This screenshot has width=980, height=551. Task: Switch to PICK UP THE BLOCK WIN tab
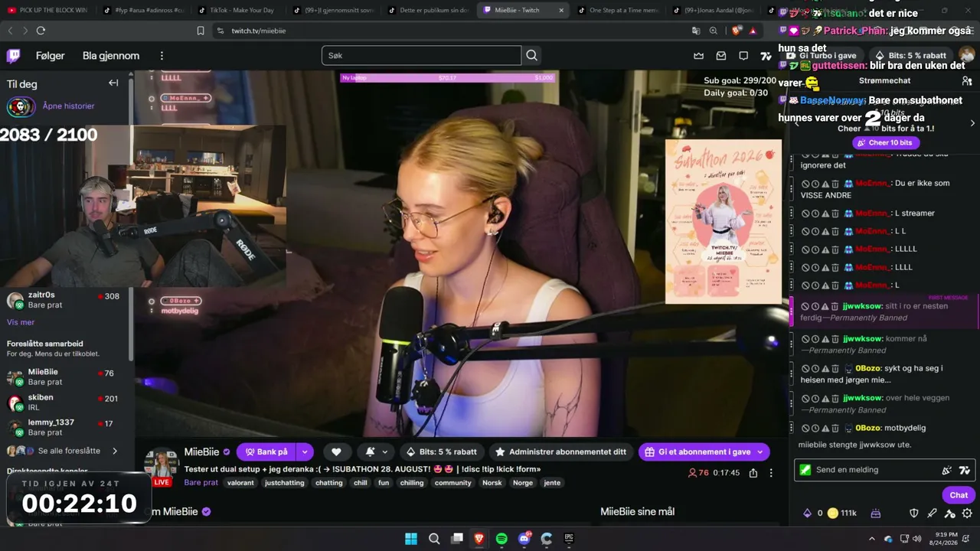(47, 10)
